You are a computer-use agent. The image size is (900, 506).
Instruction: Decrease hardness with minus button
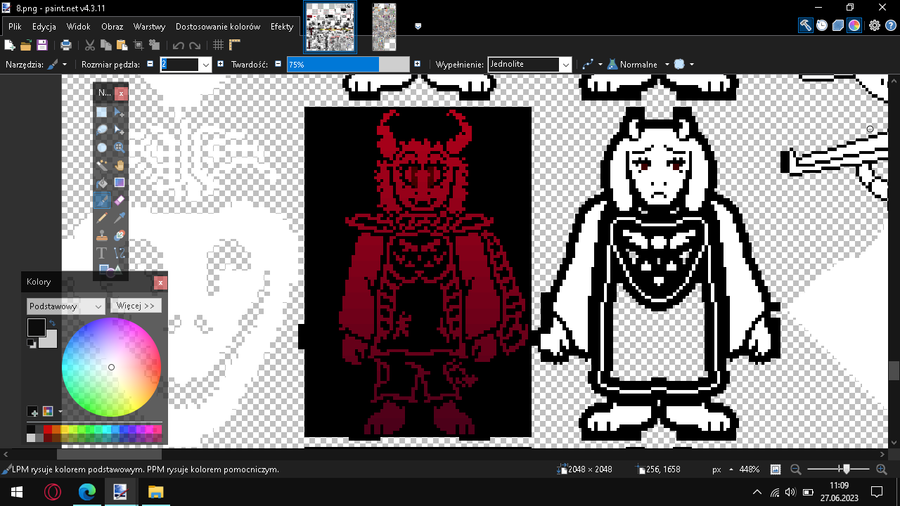click(x=278, y=64)
